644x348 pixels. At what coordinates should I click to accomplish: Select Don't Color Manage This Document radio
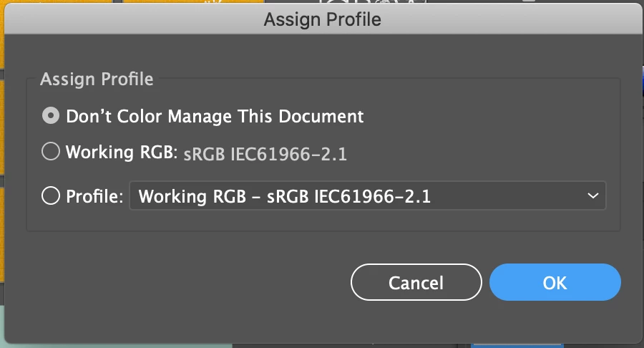(51, 116)
